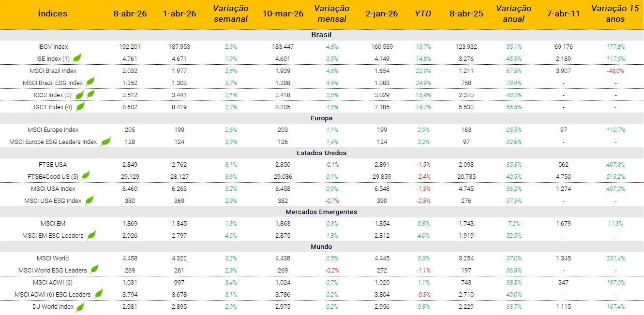Select the MSCI World row label
This screenshot has width=644, height=315.
(x=53, y=258)
